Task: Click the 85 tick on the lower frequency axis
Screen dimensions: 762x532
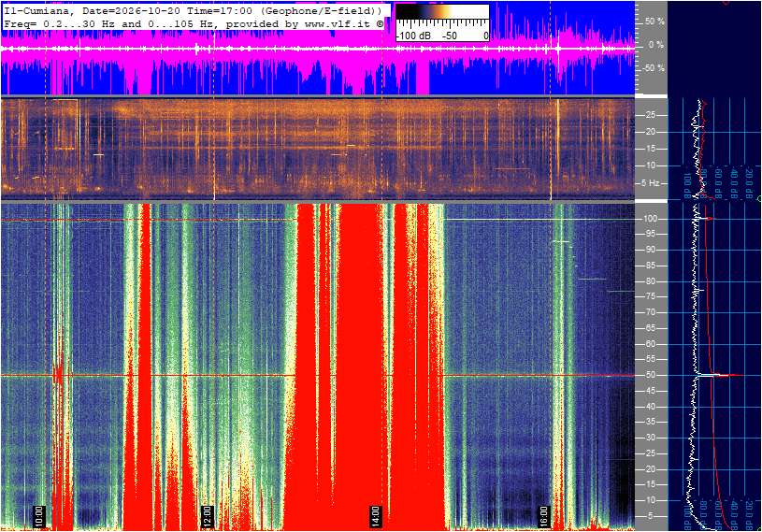Action: [x=650, y=266]
